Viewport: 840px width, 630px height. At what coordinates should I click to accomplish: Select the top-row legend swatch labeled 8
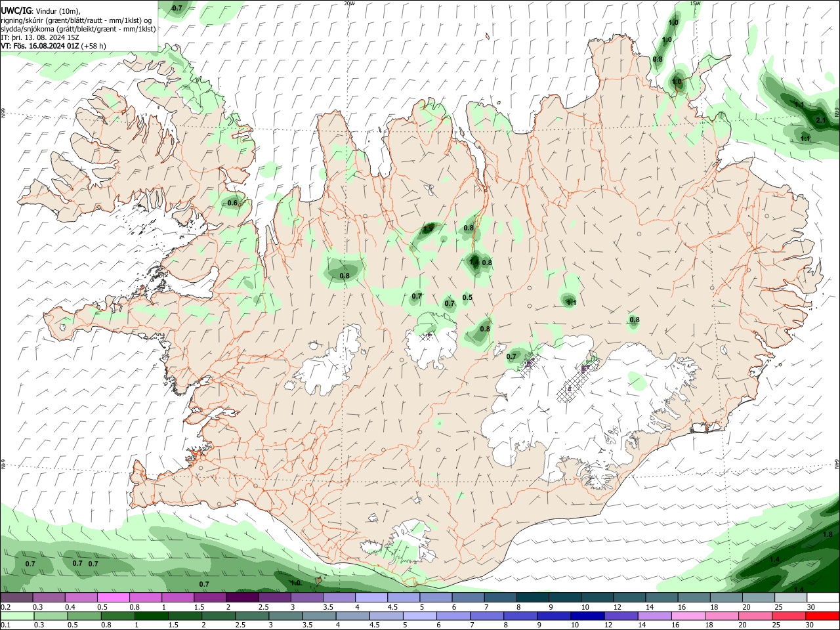point(533,598)
